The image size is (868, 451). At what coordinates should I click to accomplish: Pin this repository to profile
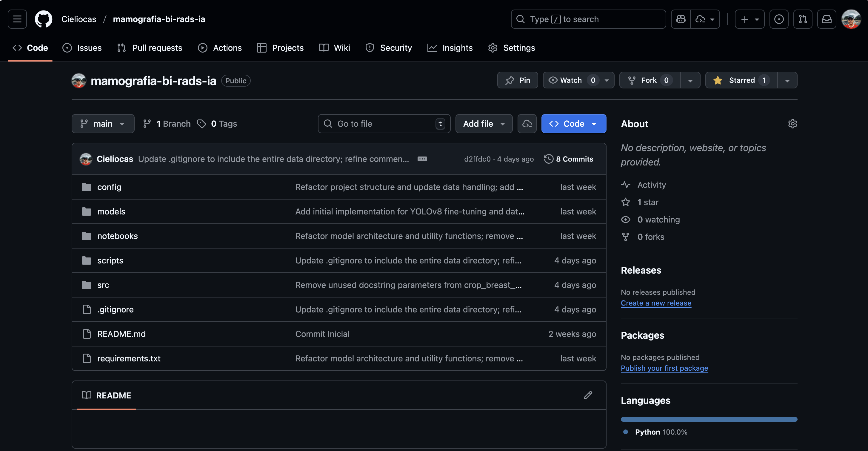[517, 80]
